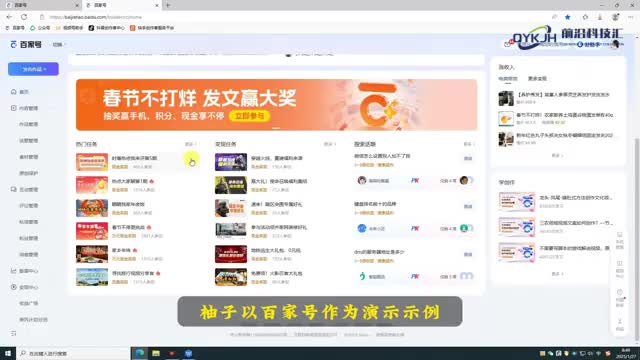Open the 发布作品 publish dropdown button

(33, 69)
